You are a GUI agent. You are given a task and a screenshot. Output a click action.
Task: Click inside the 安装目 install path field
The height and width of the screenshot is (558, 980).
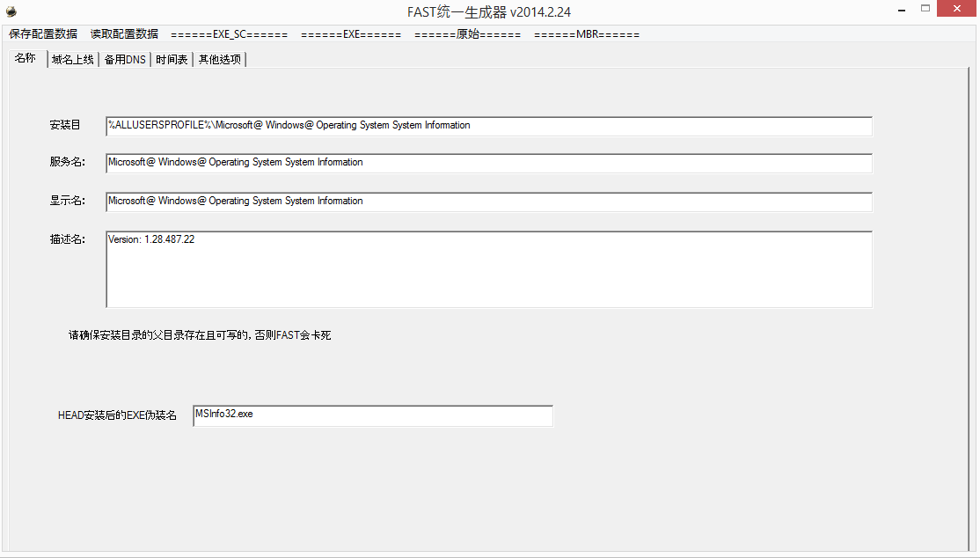(488, 126)
